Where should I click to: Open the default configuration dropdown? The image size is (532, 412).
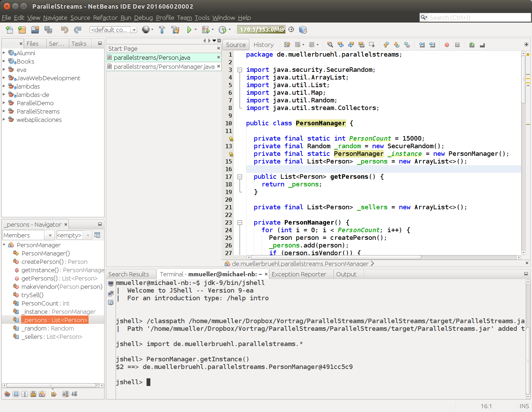[x=134, y=30]
